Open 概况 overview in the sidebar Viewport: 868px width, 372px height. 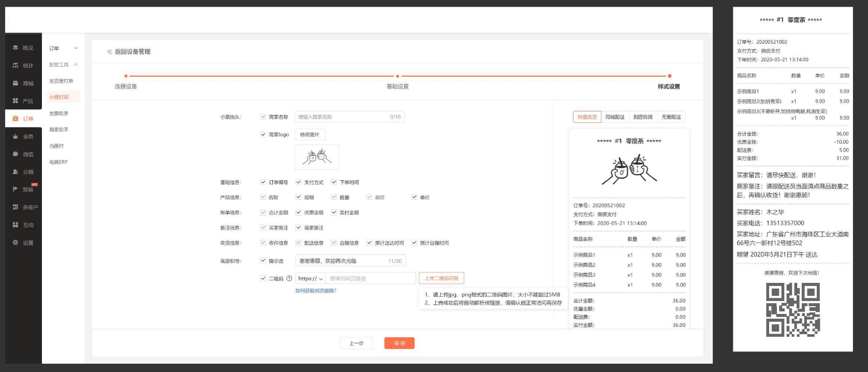click(x=23, y=48)
